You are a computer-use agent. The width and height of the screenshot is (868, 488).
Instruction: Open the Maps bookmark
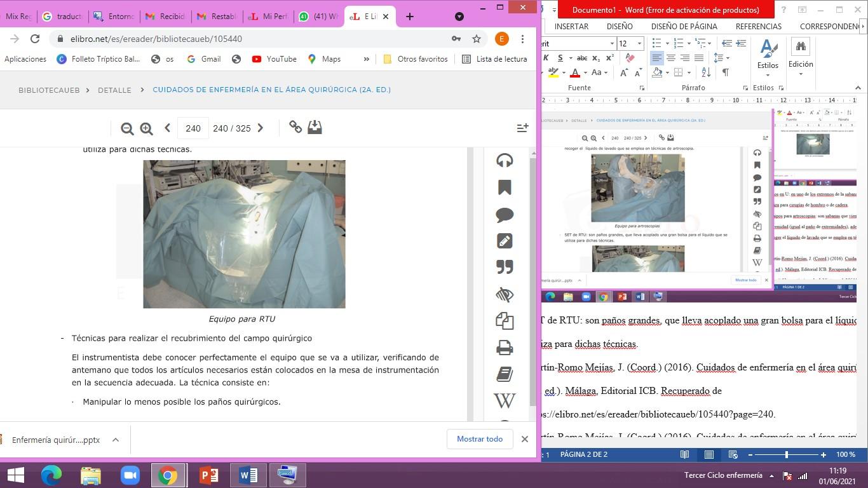[x=324, y=59]
